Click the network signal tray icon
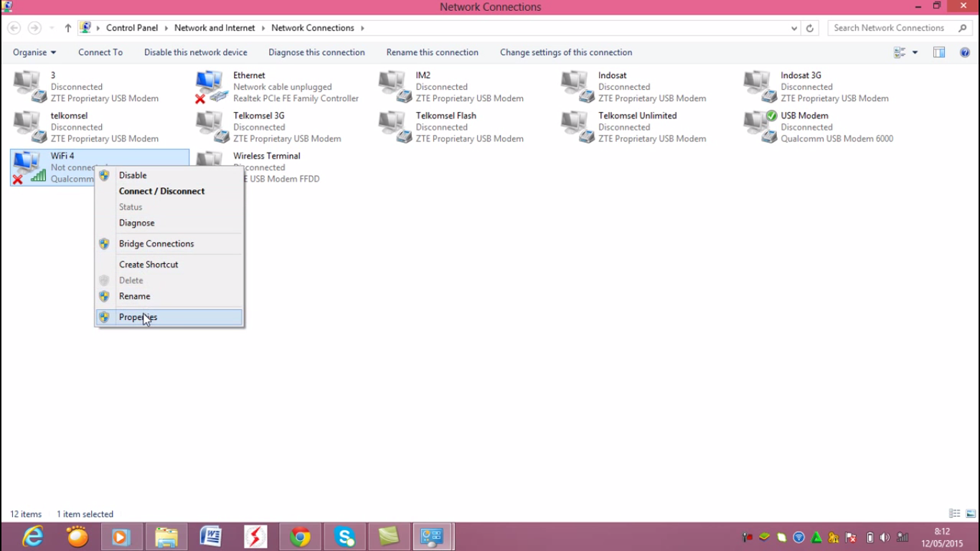The image size is (980, 551). click(903, 537)
